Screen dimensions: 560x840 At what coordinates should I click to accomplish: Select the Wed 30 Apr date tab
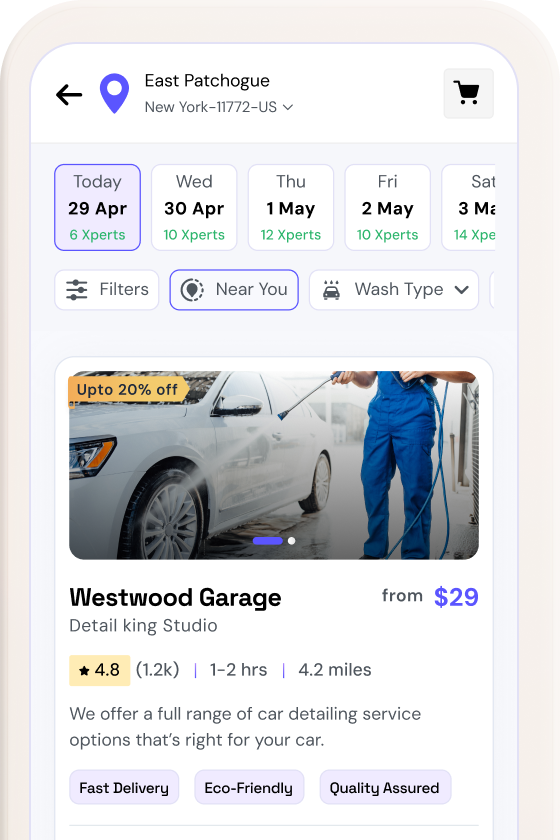194,207
